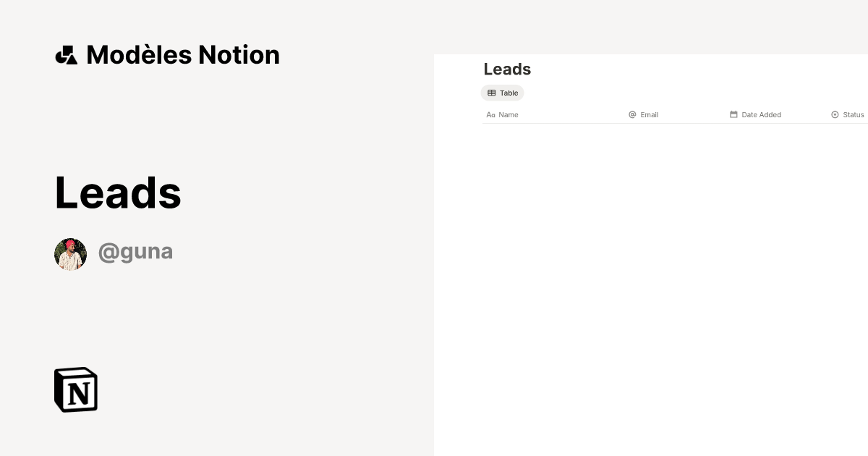
Task: Open the @guna author profile link
Action: [x=135, y=251]
